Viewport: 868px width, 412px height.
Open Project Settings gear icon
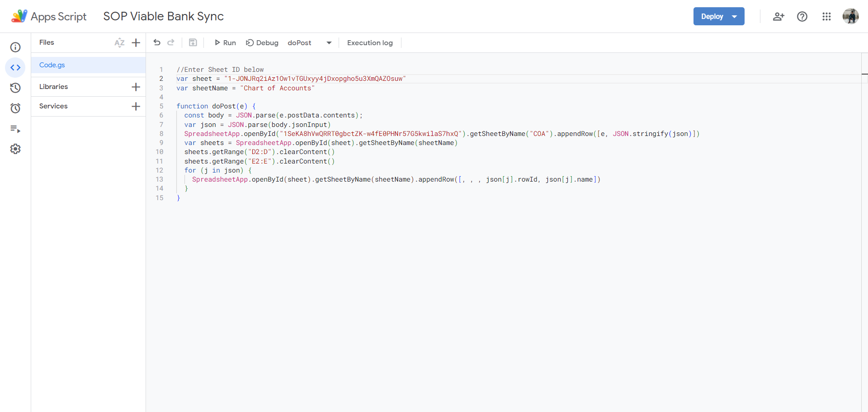15,149
